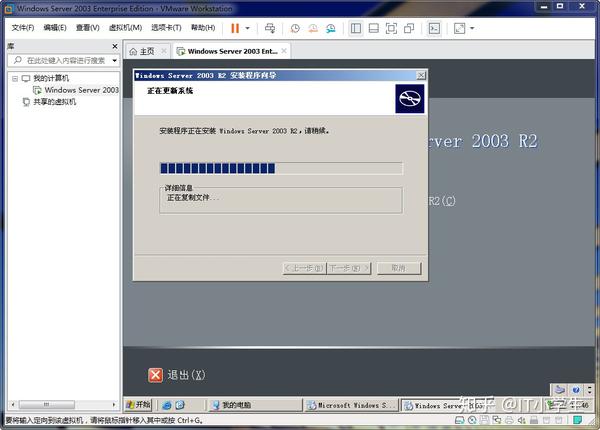Click the 下一步 next button in the wizard
The image size is (600, 430).
[x=349, y=268]
